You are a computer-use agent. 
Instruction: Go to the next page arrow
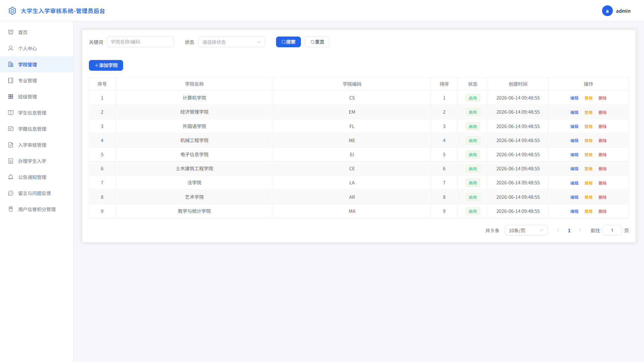point(580,230)
